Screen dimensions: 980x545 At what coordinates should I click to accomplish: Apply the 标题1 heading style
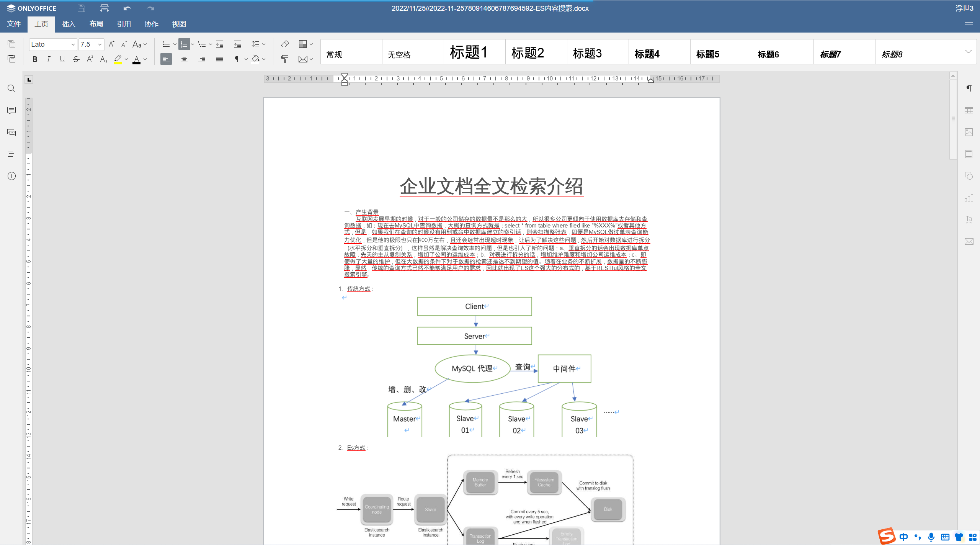(469, 52)
